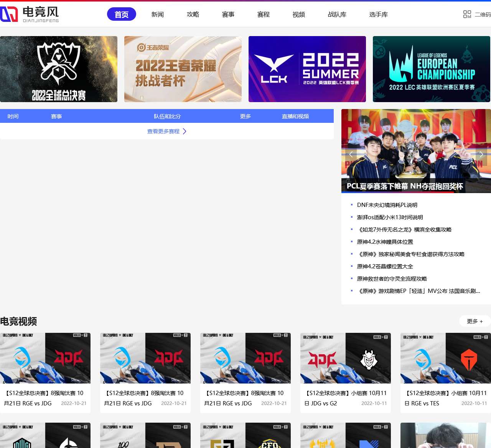Click the 赛事 schedule column header
491x448 pixels.
[56, 116]
